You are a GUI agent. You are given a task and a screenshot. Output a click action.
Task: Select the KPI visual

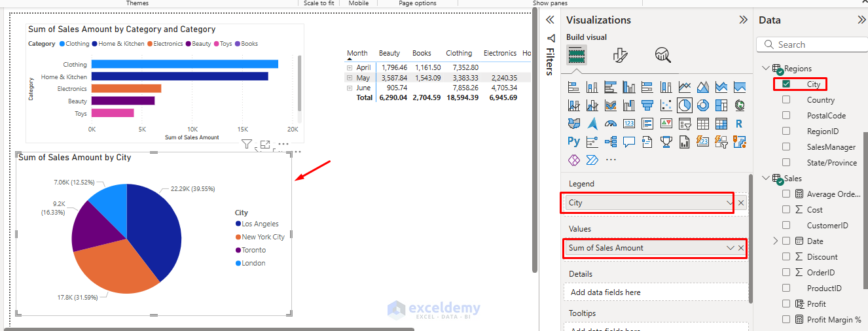click(x=666, y=123)
